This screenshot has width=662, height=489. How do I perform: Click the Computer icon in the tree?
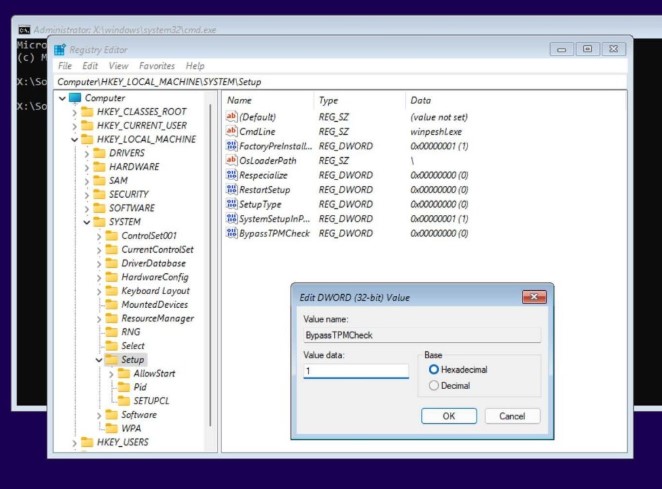[74, 98]
